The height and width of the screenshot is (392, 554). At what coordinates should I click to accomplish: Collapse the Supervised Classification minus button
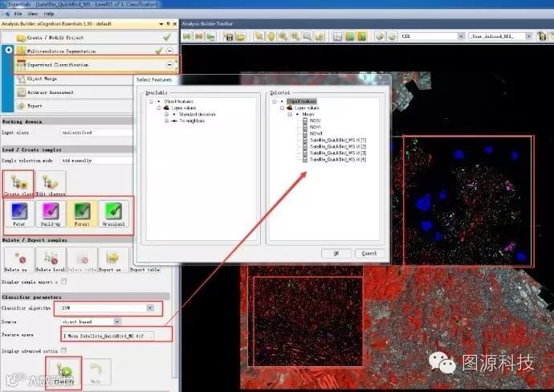coord(169,65)
